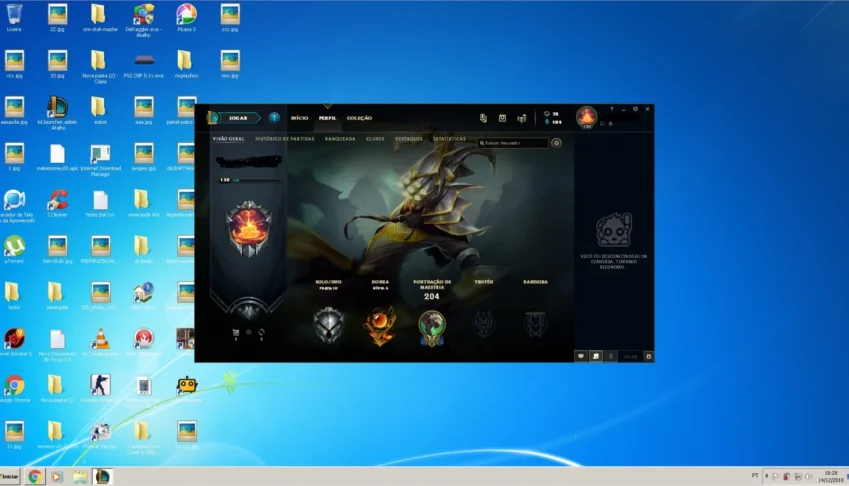Select the Google Chrome desktop shortcut
The image size is (849, 486).
pyautogui.click(x=15, y=389)
